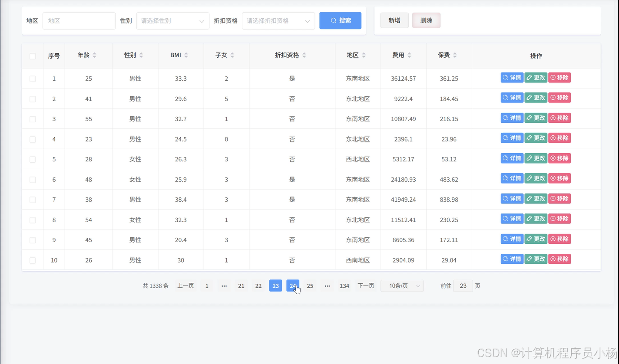Go to page 1 in pagination
Image resolution: width=619 pixels, height=364 pixels.
(x=207, y=286)
